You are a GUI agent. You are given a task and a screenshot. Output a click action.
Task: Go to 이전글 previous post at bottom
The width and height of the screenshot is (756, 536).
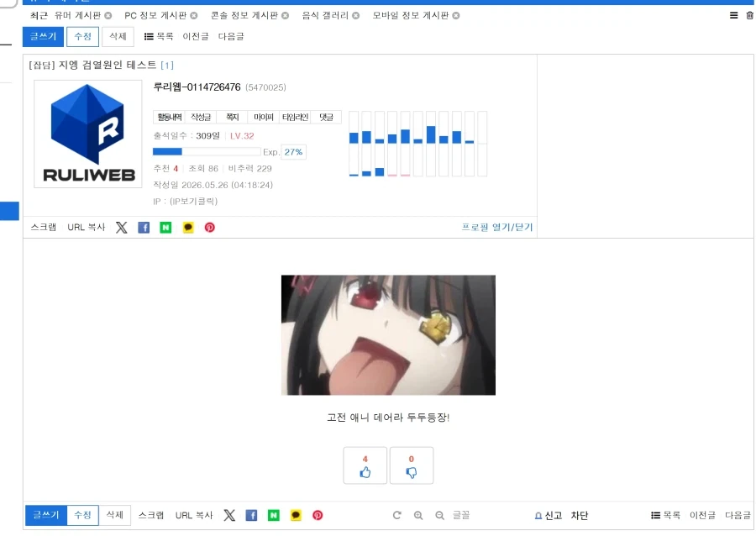tap(702, 515)
